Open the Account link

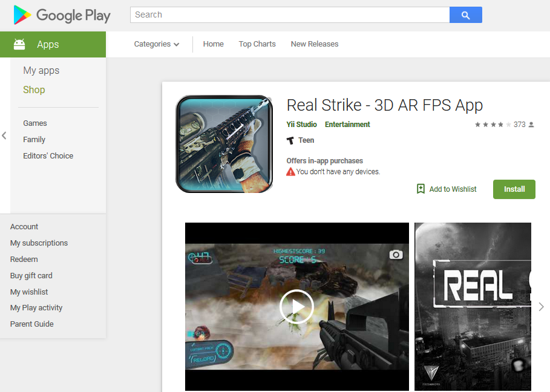click(24, 227)
